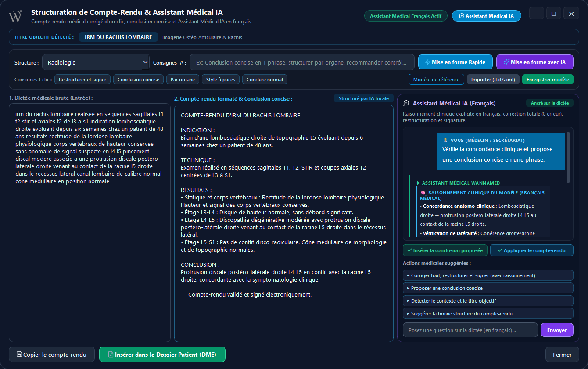
Task: Close the dialog with Fermer button
Action: point(562,355)
